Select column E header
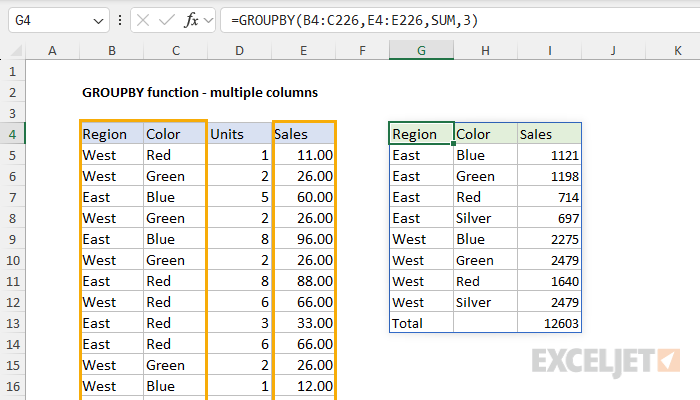Image resolution: width=700 pixels, height=400 pixels. pyautogui.click(x=304, y=50)
